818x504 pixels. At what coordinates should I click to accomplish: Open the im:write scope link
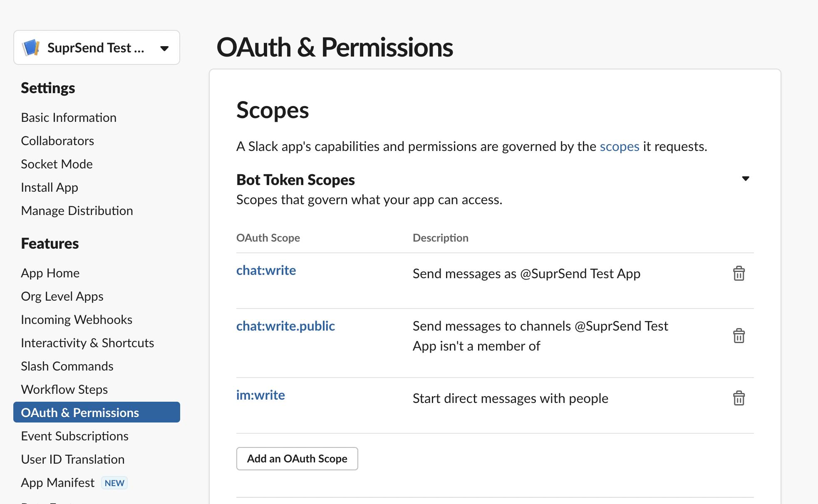click(x=260, y=395)
